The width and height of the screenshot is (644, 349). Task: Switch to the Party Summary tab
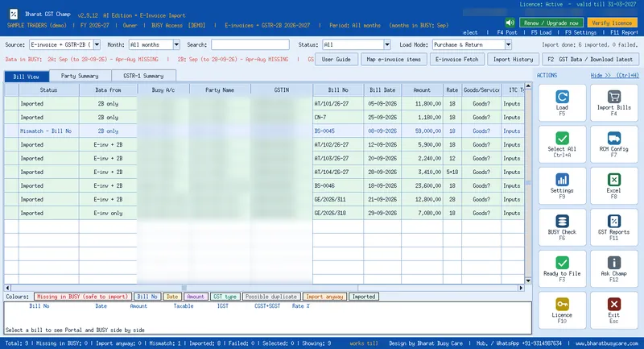pyautogui.click(x=80, y=76)
